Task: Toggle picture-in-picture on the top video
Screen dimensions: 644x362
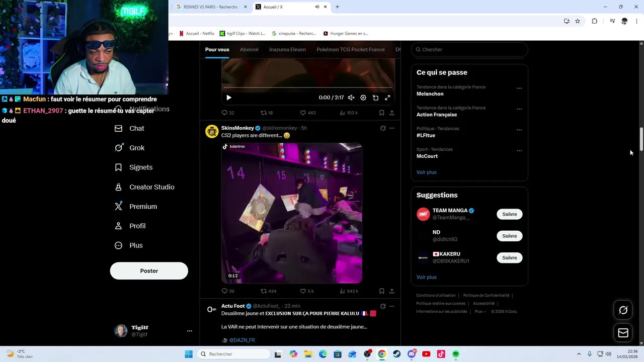Action: pos(375,98)
